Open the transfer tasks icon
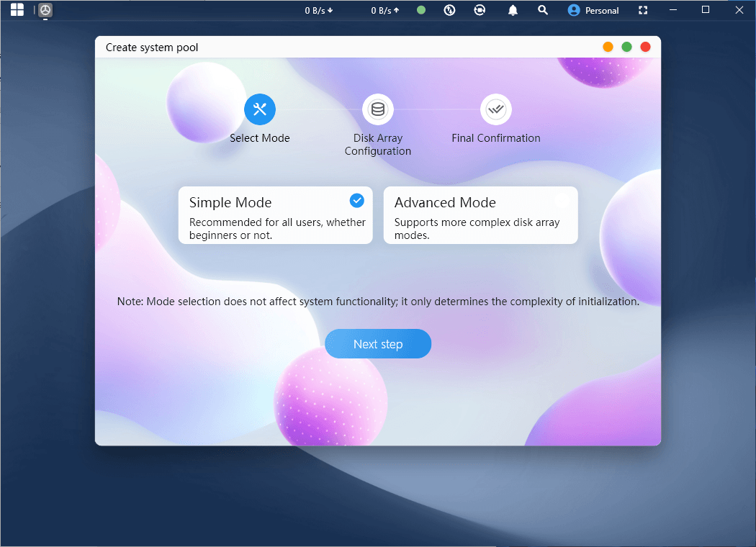The width and height of the screenshot is (756, 547). coord(449,9)
